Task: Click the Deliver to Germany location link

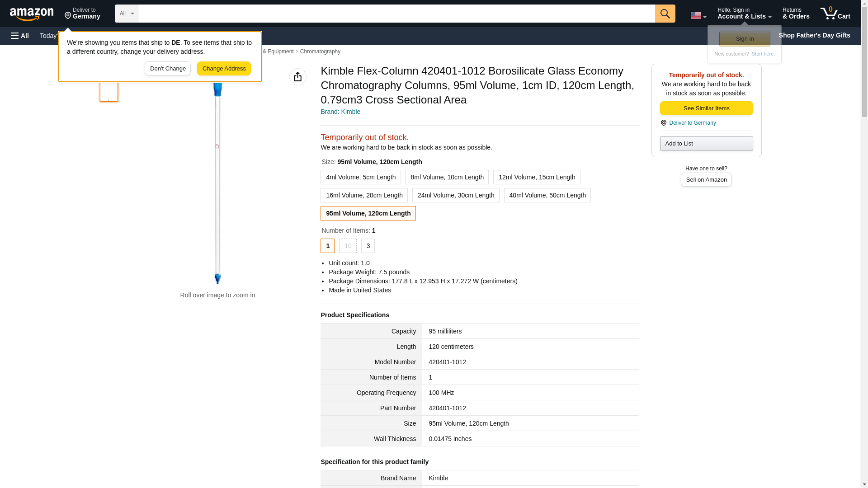Action: click(692, 123)
